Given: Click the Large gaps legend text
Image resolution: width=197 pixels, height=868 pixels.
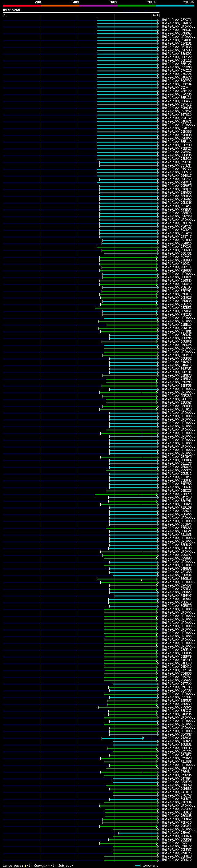Looking at the screenshot, I should 38,865.
